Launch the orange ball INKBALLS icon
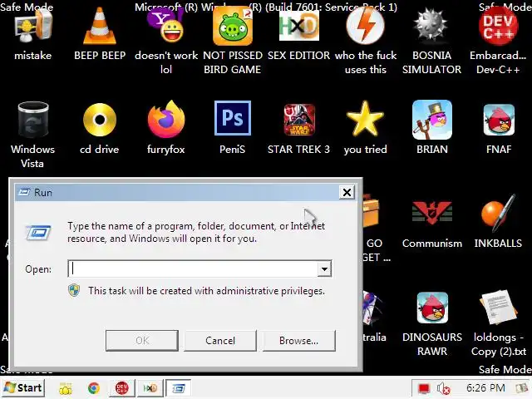Viewport: 532px width, 399px height. click(498, 213)
